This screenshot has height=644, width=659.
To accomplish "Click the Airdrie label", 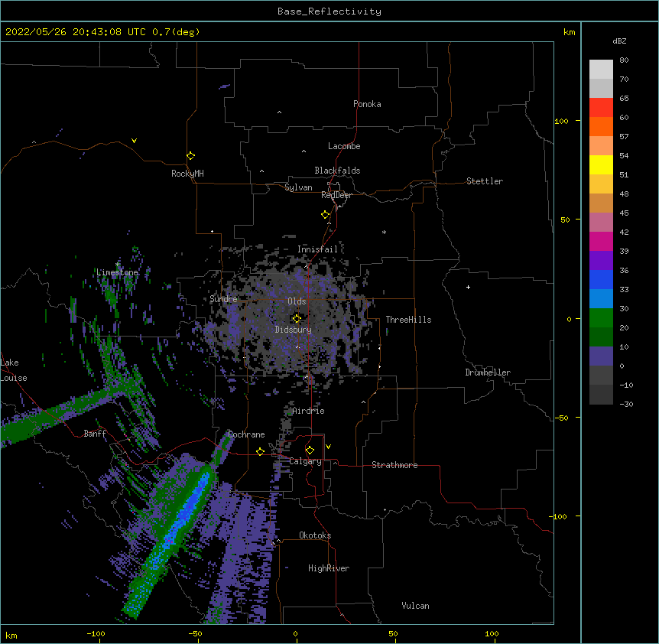I will 308,411.
